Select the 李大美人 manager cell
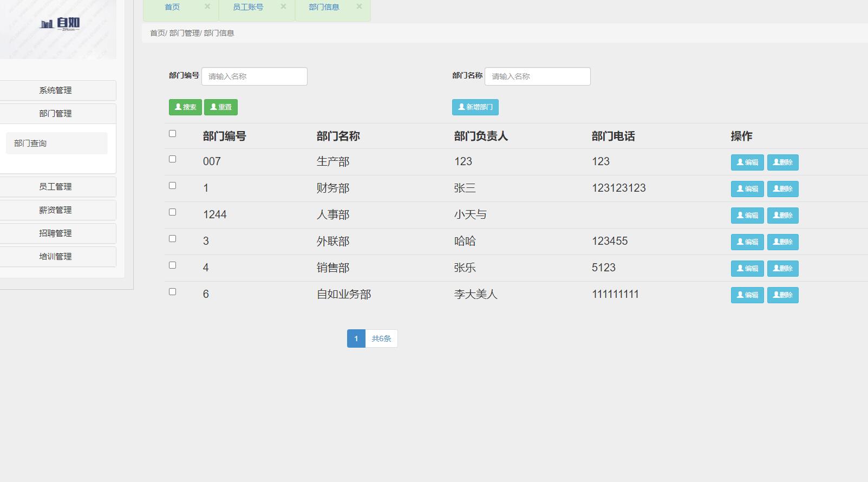868x482 pixels. [x=476, y=295]
